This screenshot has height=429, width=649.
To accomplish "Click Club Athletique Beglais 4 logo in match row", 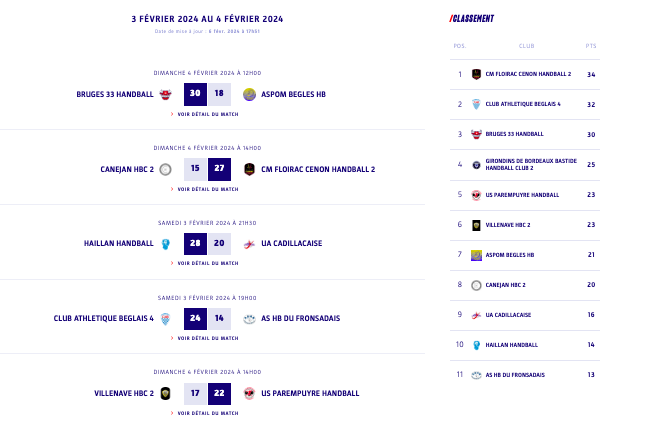I will pos(165,318).
